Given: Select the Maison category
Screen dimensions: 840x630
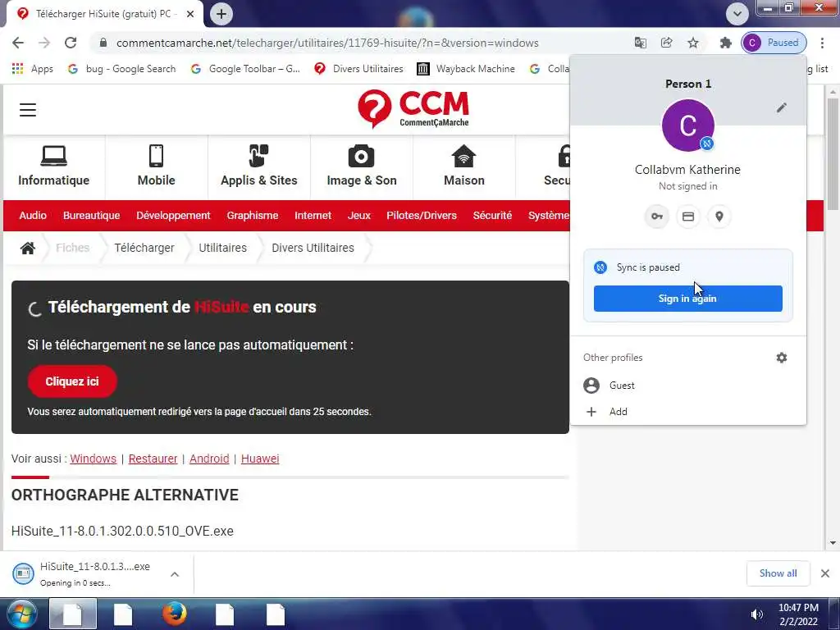Looking at the screenshot, I should (464, 167).
